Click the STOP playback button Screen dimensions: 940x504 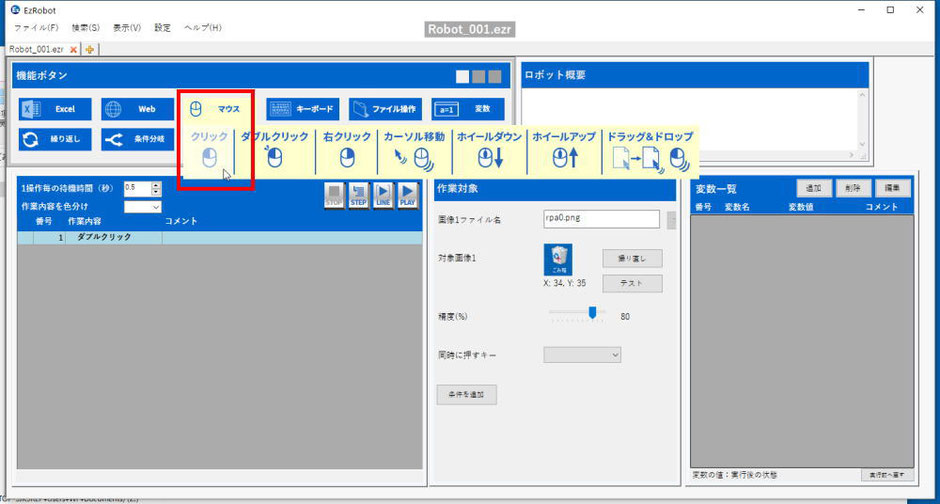click(334, 195)
